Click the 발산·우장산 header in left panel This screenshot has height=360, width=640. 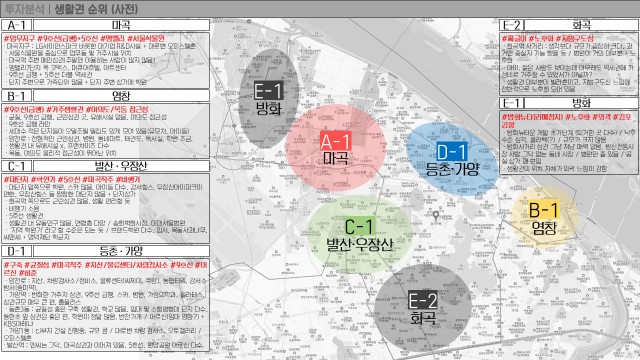[121, 166]
